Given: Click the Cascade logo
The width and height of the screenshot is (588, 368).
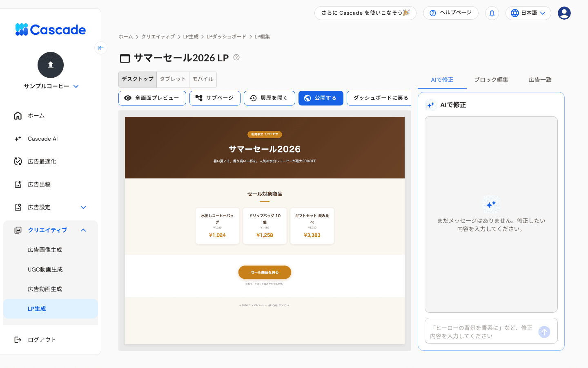Looking at the screenshot, I should point(51,29).
